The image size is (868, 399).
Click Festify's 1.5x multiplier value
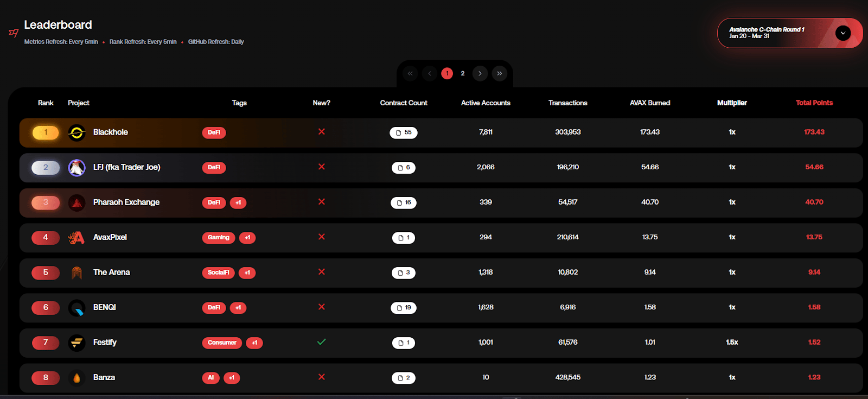[x=732, y=342]
